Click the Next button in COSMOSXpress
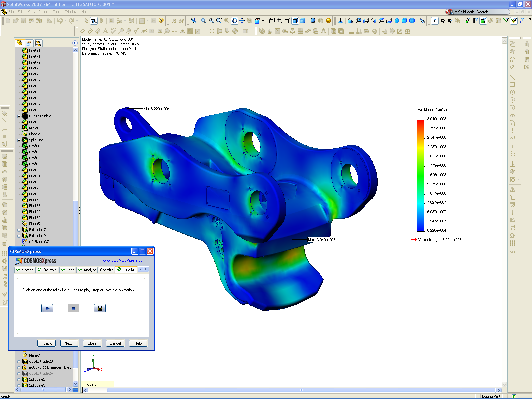The height and width of the screenshot is (399, 532). pos(69,343)
